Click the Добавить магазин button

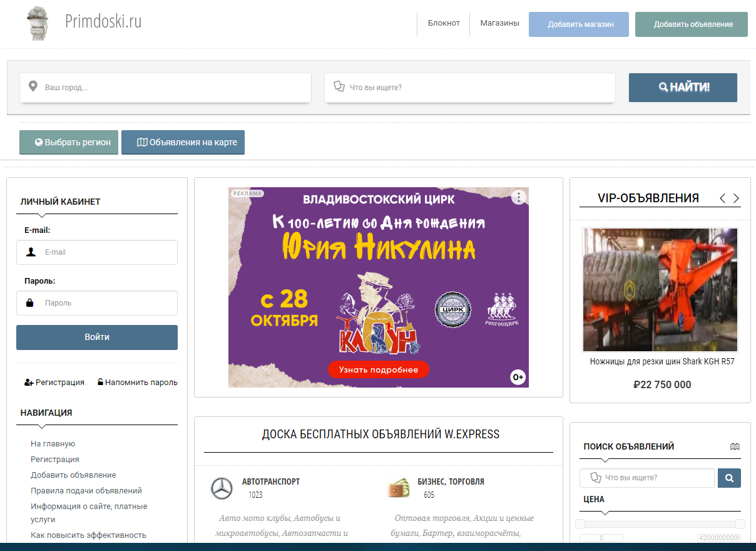click(x=579, y=24)
